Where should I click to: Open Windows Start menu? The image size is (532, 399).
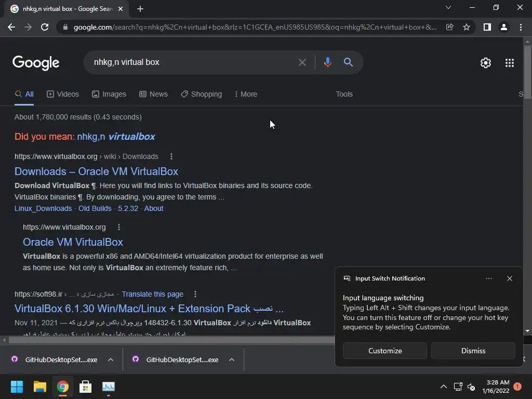coord(17,387)
